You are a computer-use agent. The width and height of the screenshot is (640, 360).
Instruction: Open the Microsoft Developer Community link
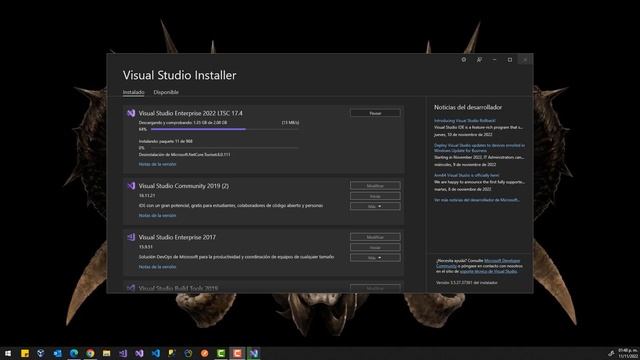pyautogui.click(x=502, y=260)
